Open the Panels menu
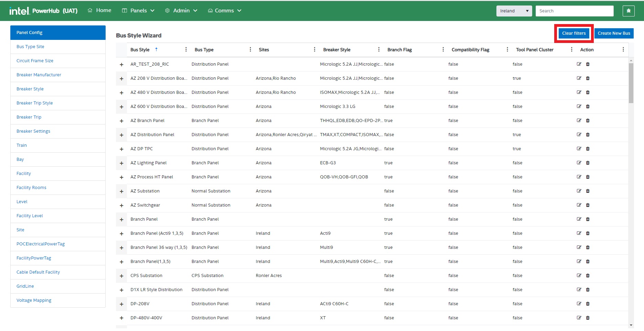This screenshot has height=331, width=644. point(138,11)
